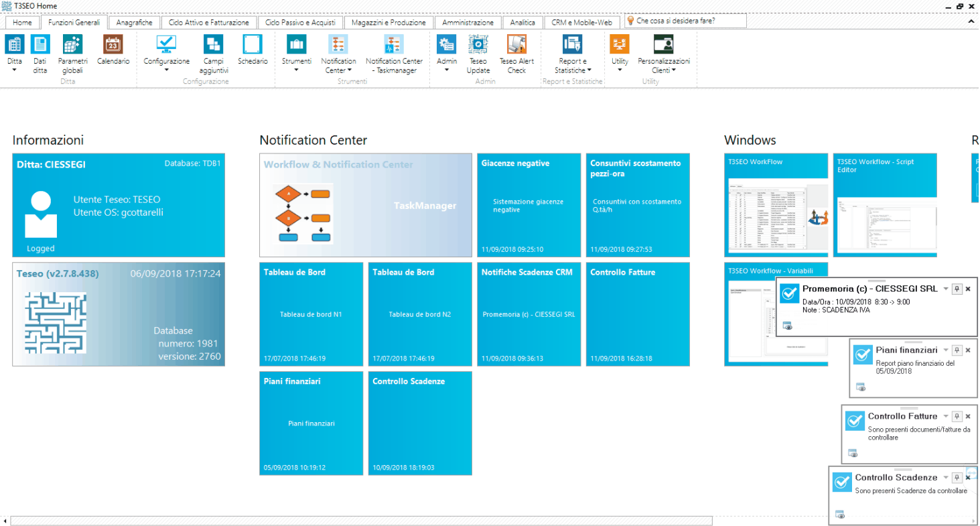Close the Promemoria notification popup
The height and width of the screenshot is (526, 980).
tap(968, 289)
